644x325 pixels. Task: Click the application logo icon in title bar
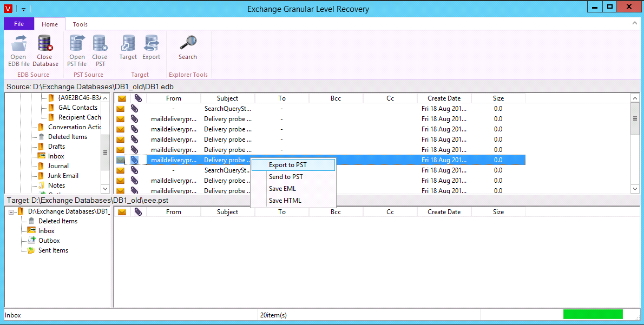(x=8, y=9)
